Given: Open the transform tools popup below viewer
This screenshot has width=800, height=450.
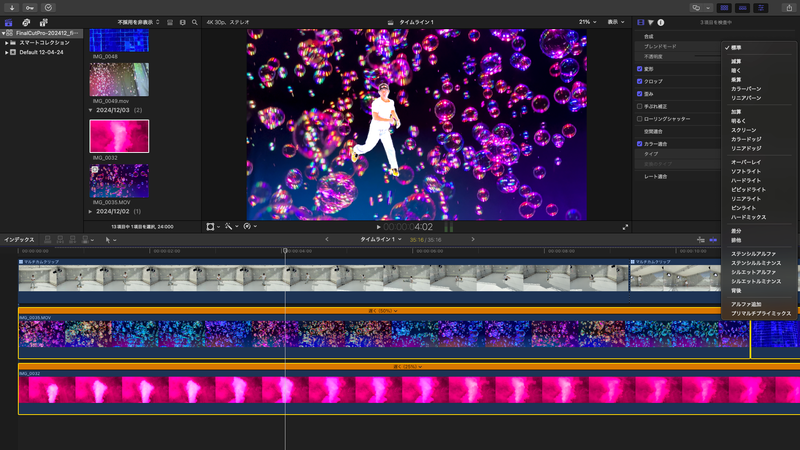Looking at the screenshot, I should [213, 227].
